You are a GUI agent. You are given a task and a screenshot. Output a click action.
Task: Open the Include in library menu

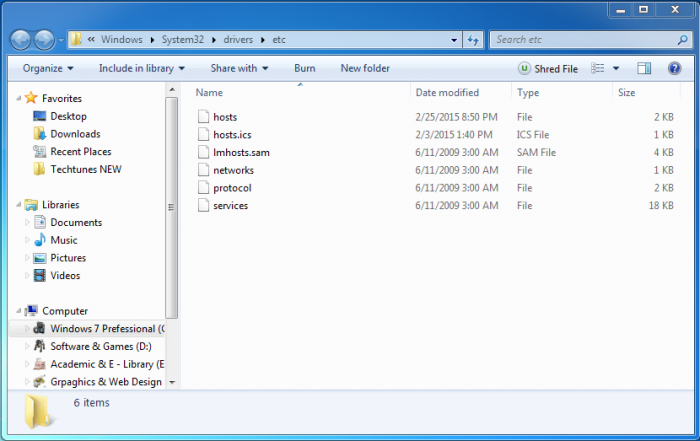click(142, 68)
